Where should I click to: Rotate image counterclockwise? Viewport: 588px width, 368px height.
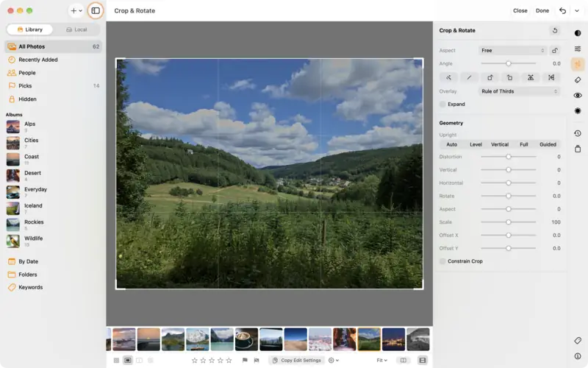[510, 77]
